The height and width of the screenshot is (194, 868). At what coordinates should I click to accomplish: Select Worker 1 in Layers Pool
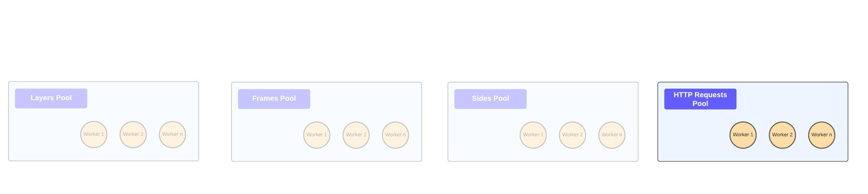94,134
